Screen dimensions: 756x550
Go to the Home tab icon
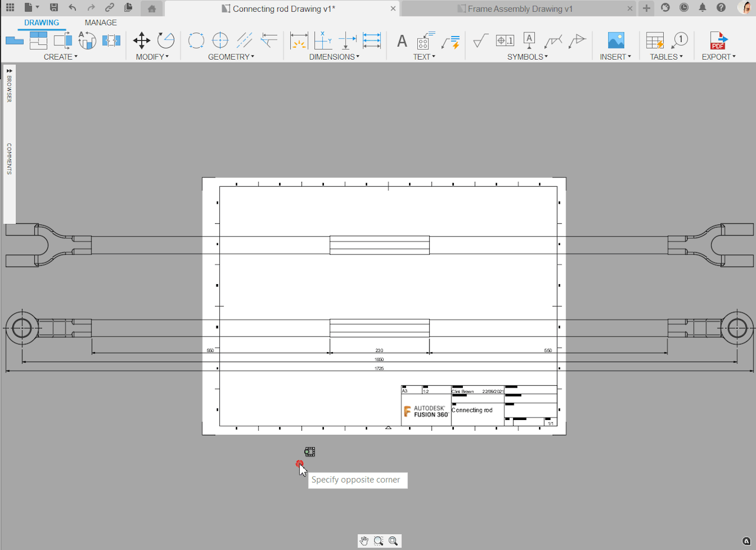tap(152, 8)
